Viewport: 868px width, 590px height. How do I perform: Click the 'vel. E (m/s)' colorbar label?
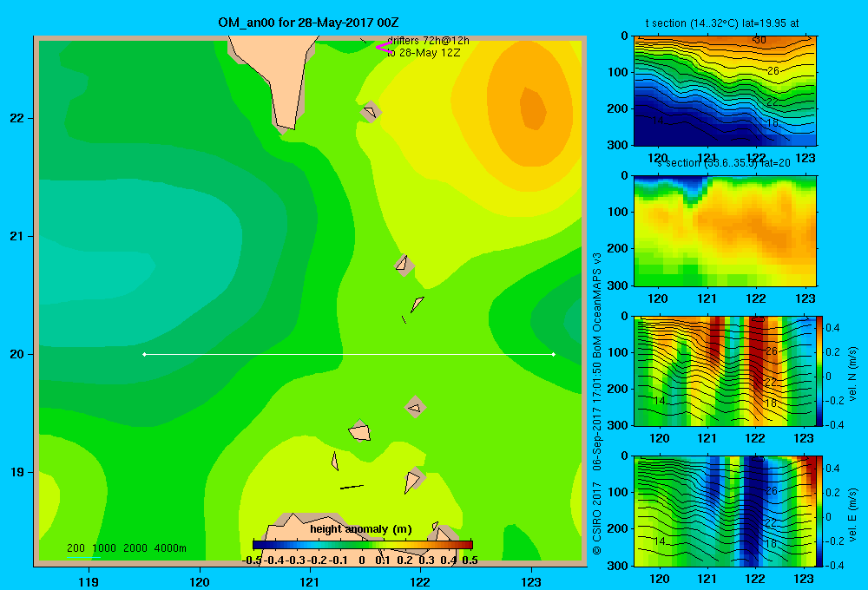point(852,515)
